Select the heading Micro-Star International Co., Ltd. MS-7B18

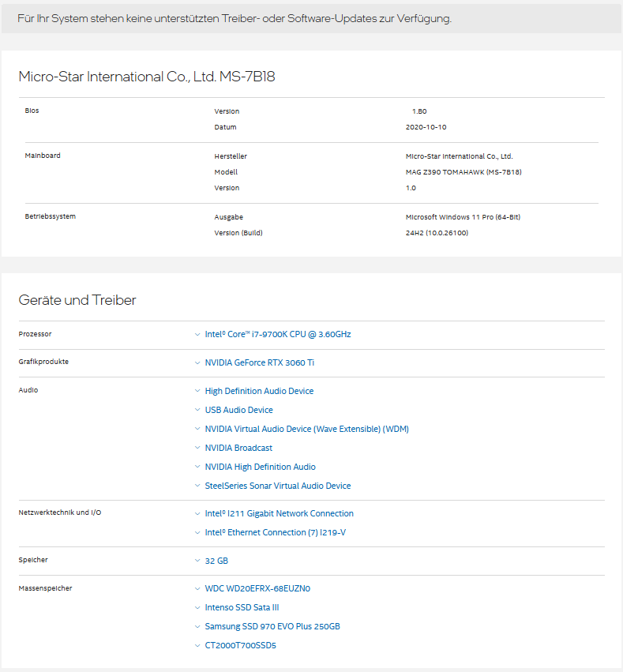(147, 77)
